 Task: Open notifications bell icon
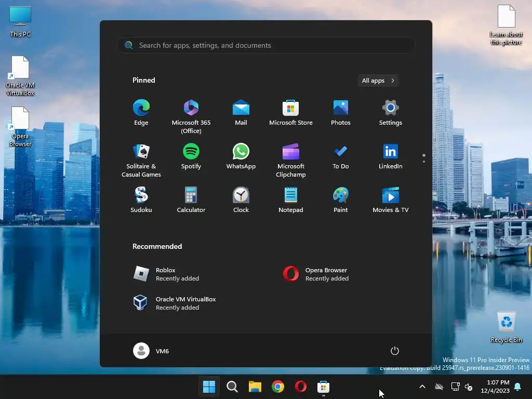point(518,387)
